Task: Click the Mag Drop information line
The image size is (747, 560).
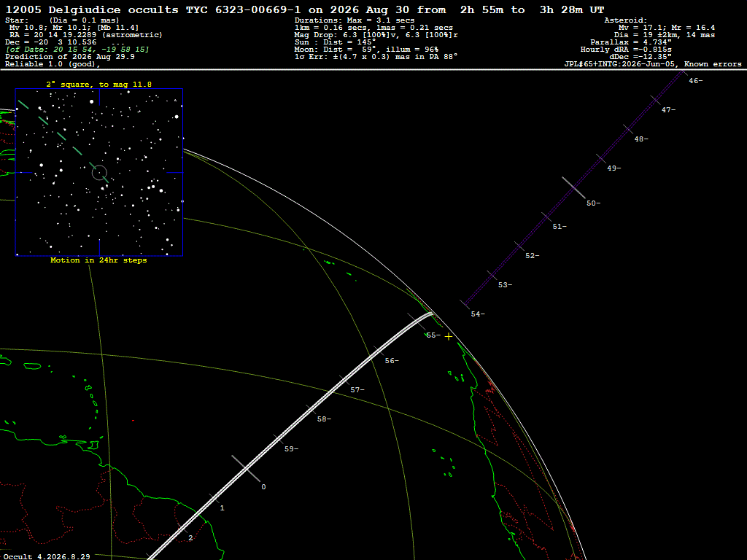Action: [x=376, y=35]
